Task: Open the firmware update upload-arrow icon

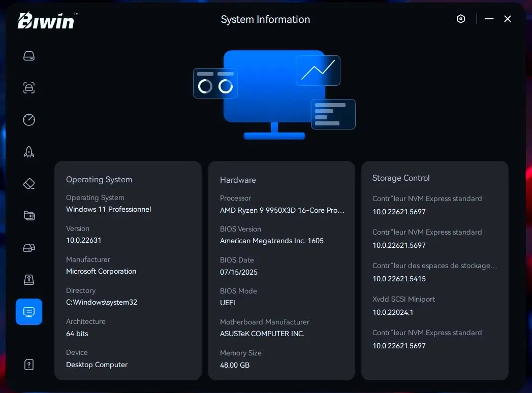Action: point(29,280)
